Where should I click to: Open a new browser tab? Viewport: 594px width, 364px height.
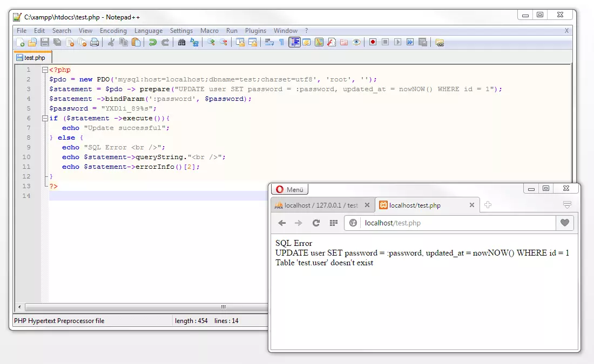click(488, 205)
